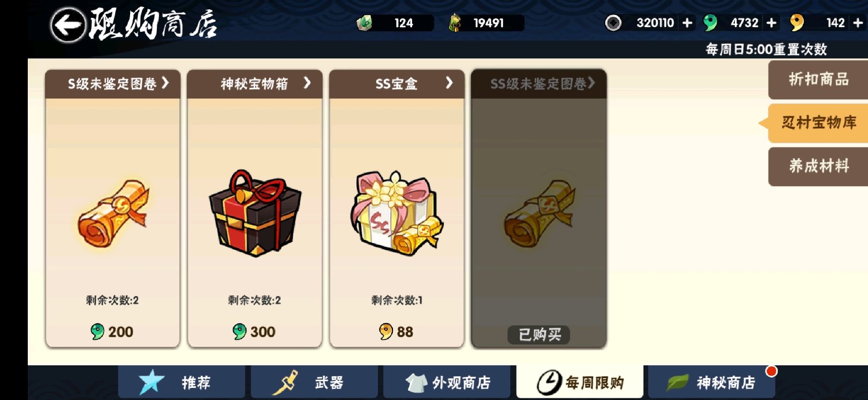Add green magatama via plus button
Screen dimensions: 868x400
click(771, 23)
